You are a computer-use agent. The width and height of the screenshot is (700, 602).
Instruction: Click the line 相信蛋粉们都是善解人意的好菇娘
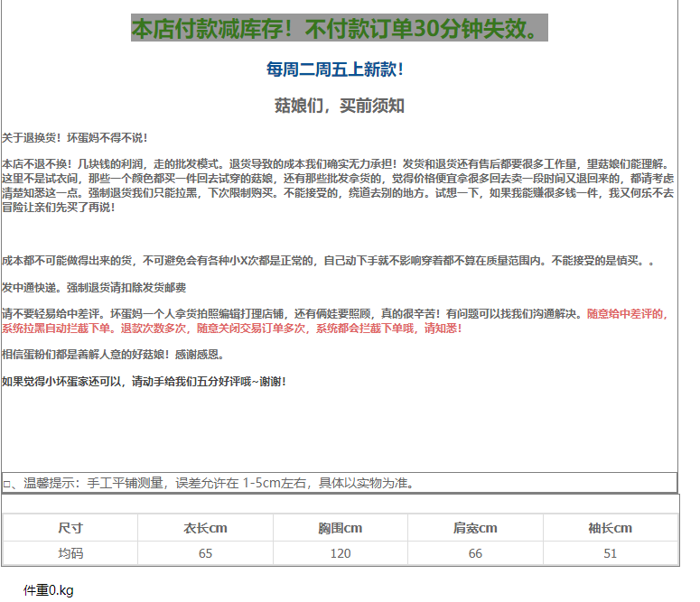point(113,355)
